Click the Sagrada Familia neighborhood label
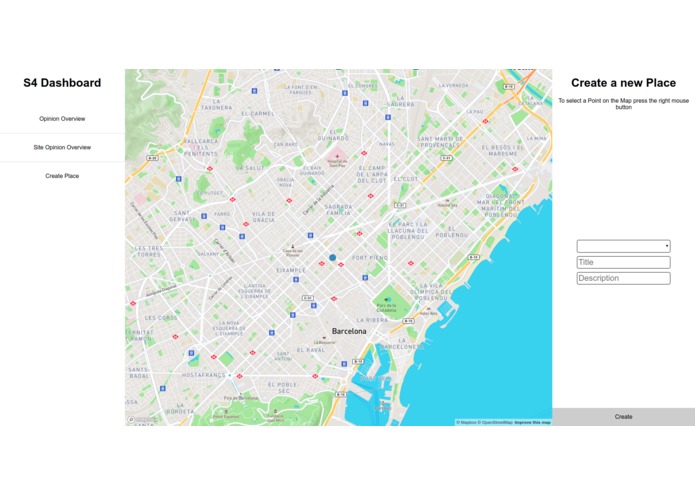Screen dimensions: 695x494 coord(339,210)
